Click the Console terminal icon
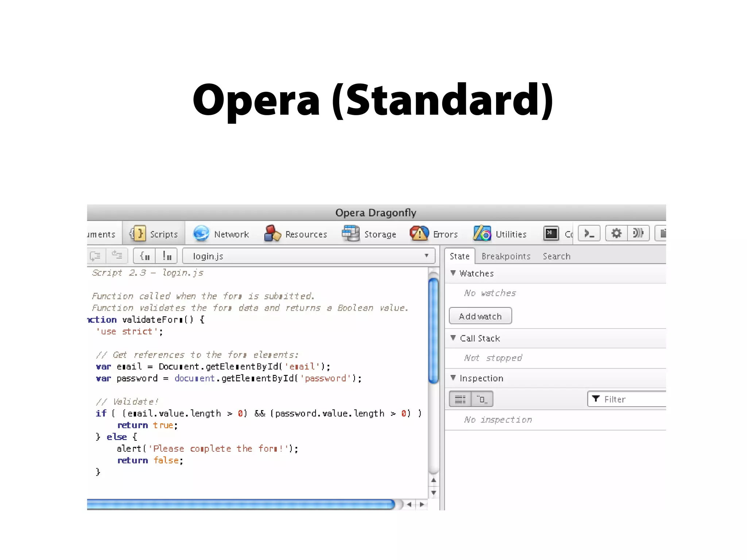The width and height of the screenshot is (747, 560). click(551, 233)
